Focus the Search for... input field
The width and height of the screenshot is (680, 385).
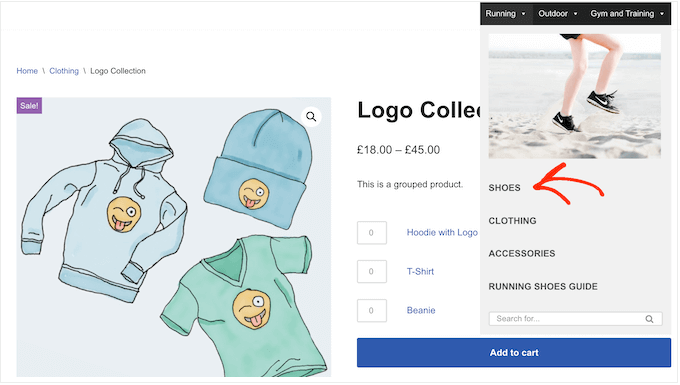[569, 319]
